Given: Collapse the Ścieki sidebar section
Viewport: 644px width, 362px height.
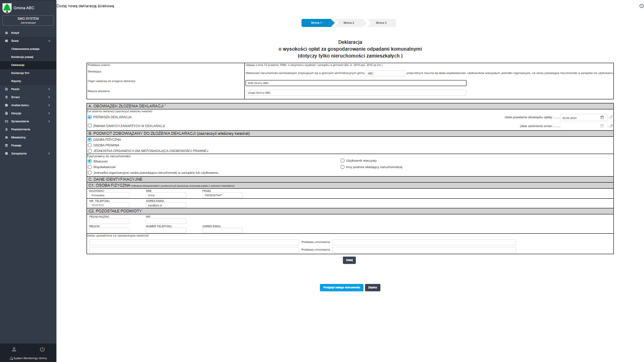Looking at the screenshot, I should [x=49, y=41].
